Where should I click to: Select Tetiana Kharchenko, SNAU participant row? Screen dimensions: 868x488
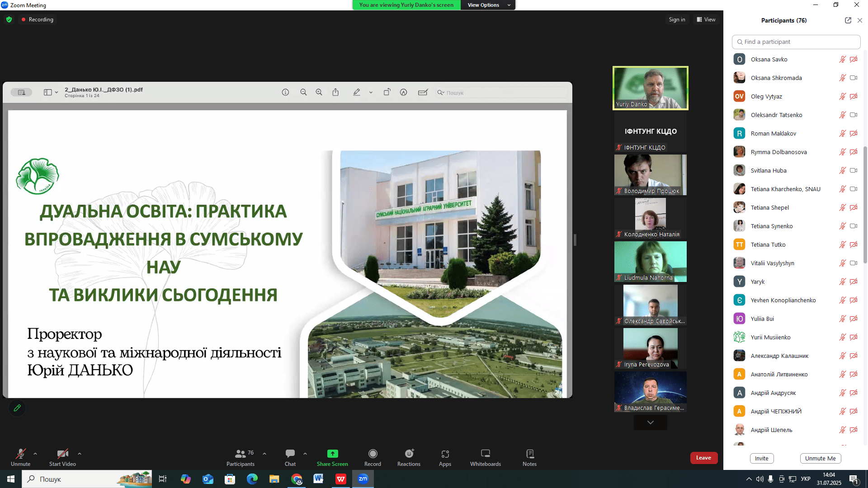(x=796, y=189)
